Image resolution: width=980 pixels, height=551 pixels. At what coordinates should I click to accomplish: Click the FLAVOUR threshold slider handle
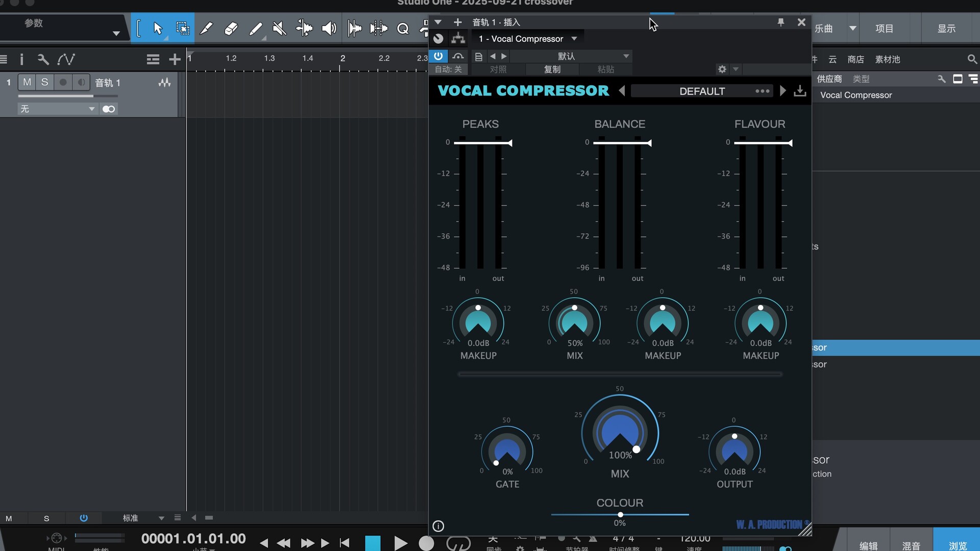click(790, 143)
